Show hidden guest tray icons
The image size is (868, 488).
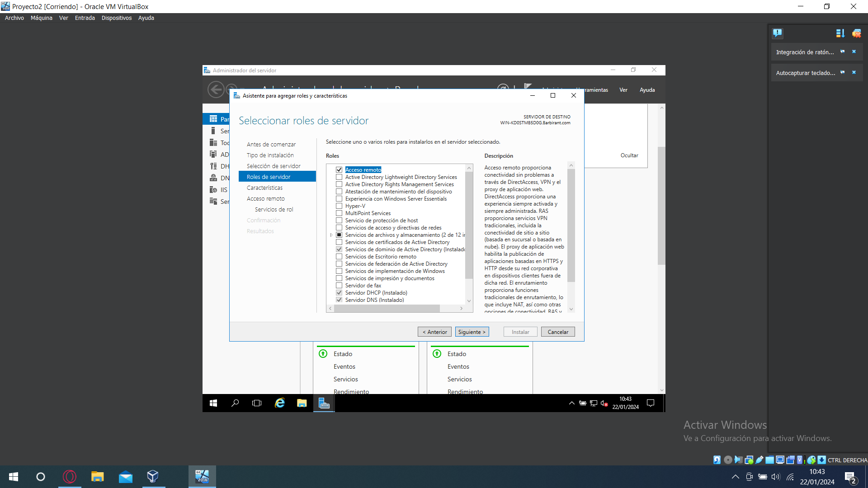572,403
